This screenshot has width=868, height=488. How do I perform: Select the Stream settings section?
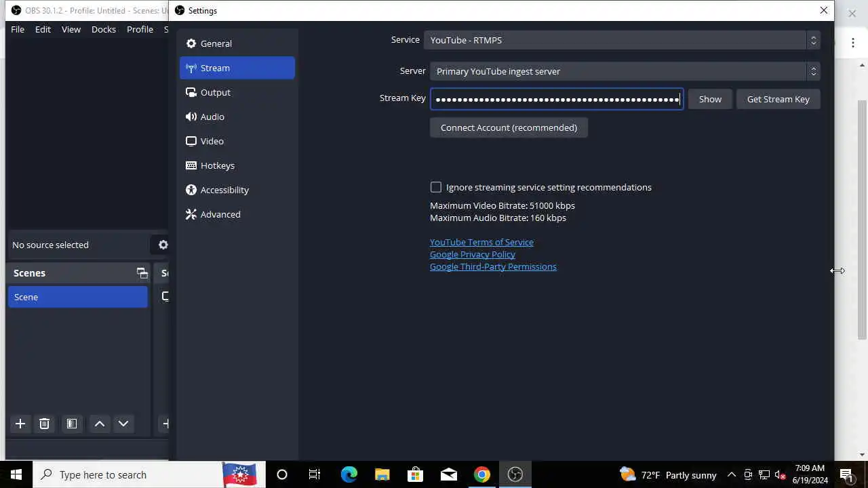237,68
